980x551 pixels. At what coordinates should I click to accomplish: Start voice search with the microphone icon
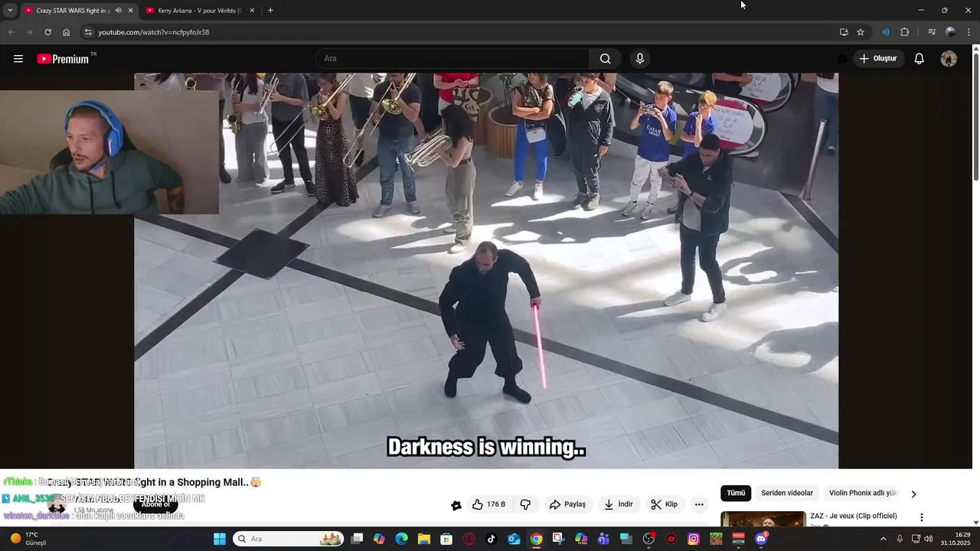pos(640,59)
